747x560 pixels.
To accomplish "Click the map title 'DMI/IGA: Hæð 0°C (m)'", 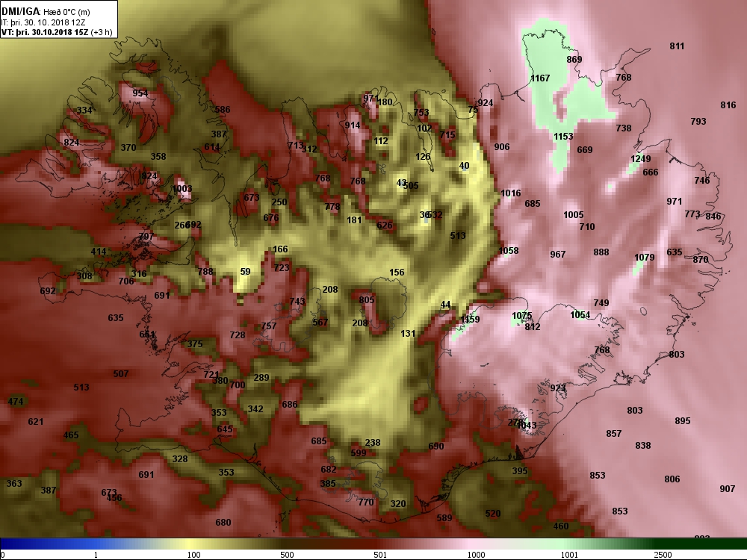I will tap(46, 12).
